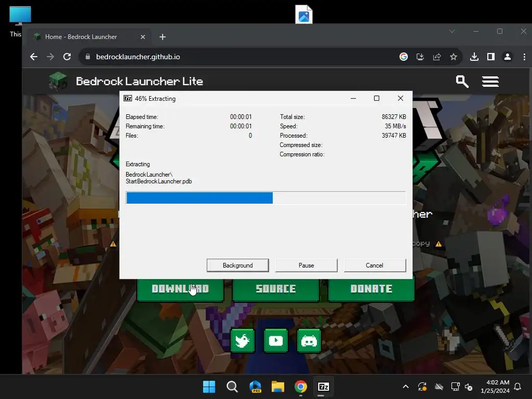Open the clock showing 4:02 AM
The image size is (532, 399).
point(495,387)
